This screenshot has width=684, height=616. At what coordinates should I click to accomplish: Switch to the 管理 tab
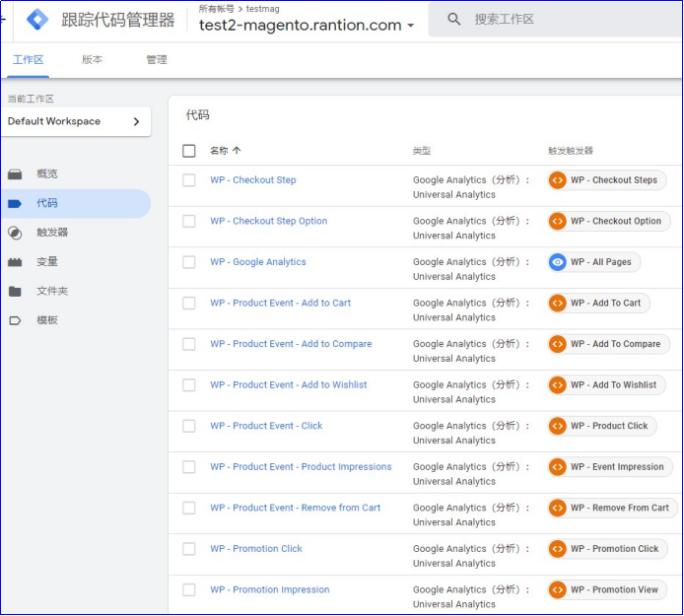[157, 60]
